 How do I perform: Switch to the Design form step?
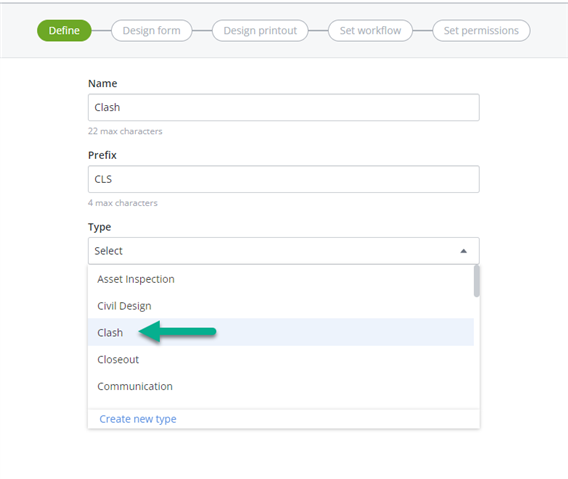point(151,30)
